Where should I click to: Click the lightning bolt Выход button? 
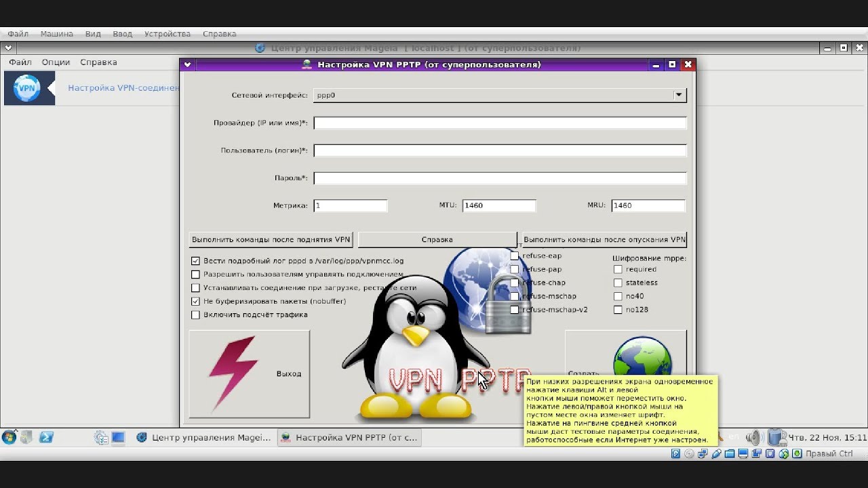click(x=250, y=373)
